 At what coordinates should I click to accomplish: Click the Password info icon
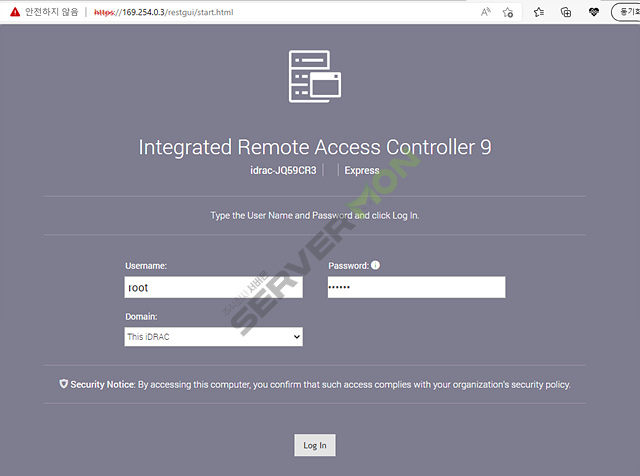pyautogui.click(x=376, y=265)
